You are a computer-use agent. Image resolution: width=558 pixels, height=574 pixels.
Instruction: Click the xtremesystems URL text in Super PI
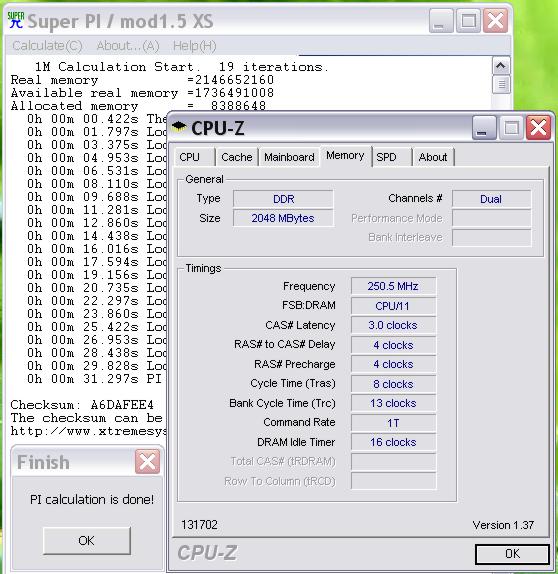tap(88, 431)
